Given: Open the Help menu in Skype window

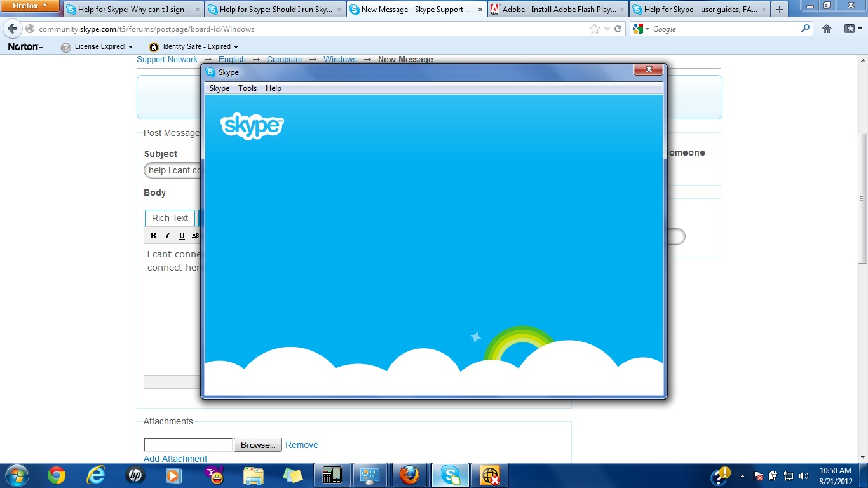Looking at the screenshot, I should pos(273,88).
